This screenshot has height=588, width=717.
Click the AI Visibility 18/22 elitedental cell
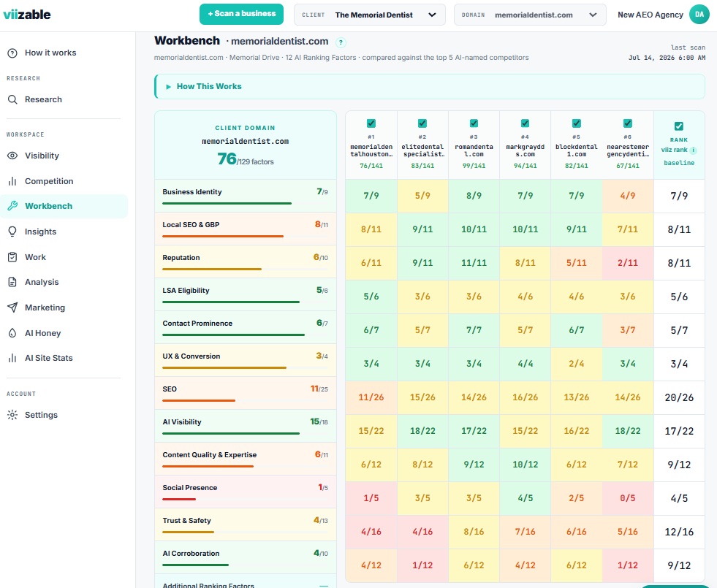click(422, 431)
